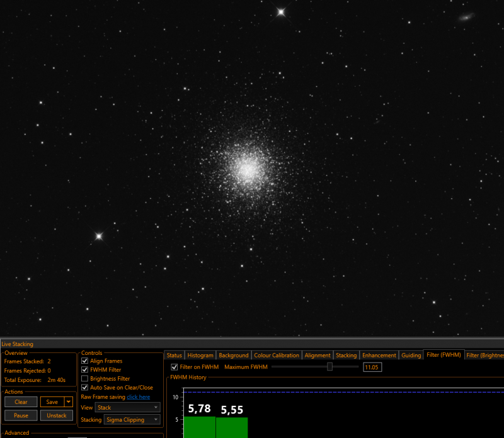Open the Colour Calibration tab
504x438 pixels.
click(277, 355)
